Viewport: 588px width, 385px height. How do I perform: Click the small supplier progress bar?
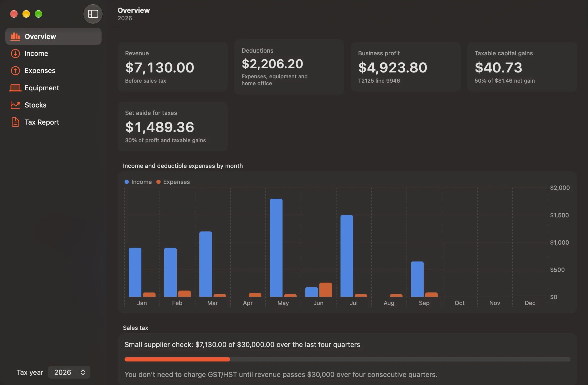point(347,359)
